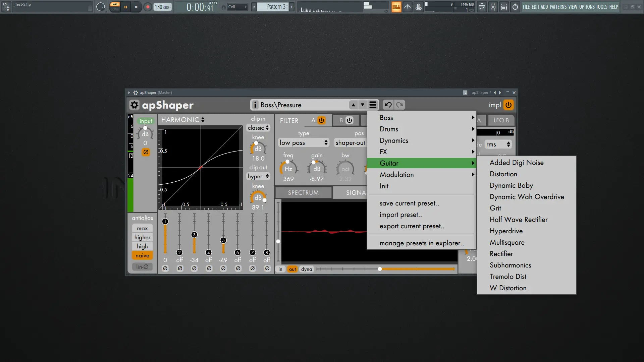Screen dimensions: 644x362
Task: Open the mixer from the top toolbar
Action: pyautogui.click(x=493, y=7)
